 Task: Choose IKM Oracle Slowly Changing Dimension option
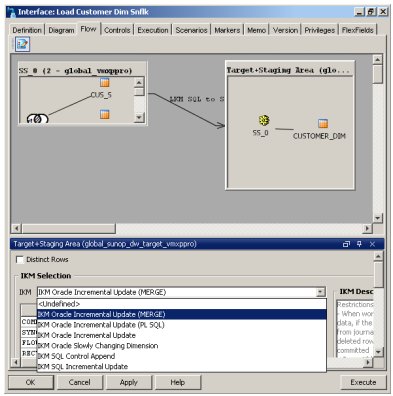[x=98, y=346]
